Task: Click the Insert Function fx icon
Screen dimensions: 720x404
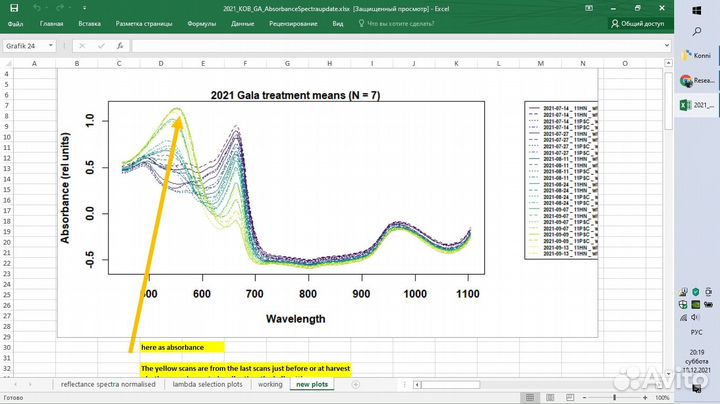Action: [120, 46]
